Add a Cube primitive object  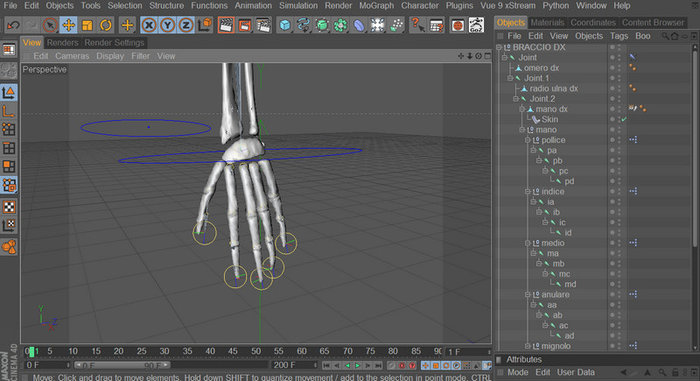[284, 25]
